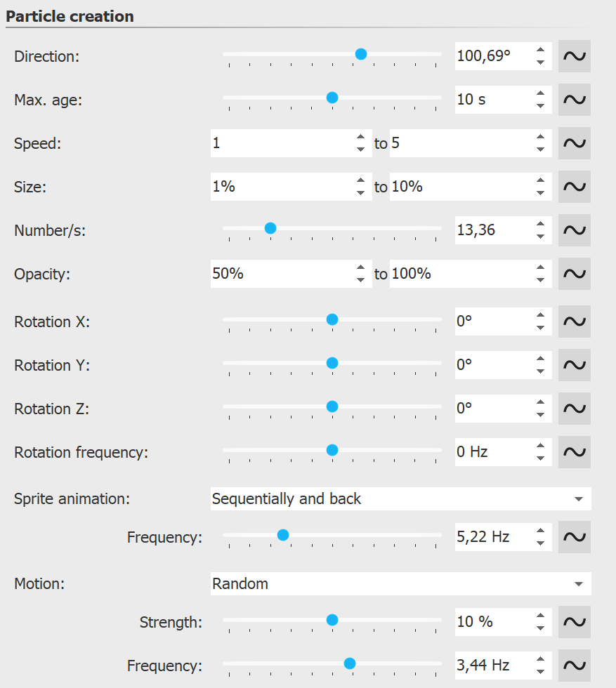The width and height of the screenshot is (616, 688).
Task: Open animation curve for Size
Action: click(574, 187)
